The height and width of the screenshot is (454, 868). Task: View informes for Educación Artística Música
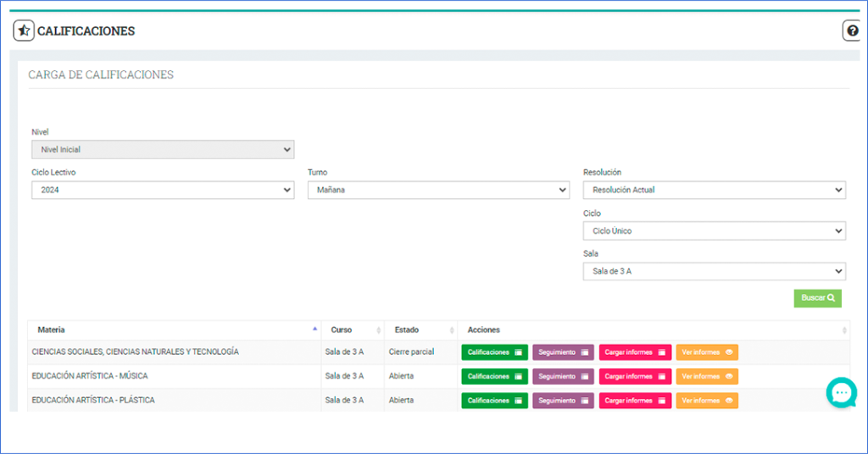(x=707, y=376)
